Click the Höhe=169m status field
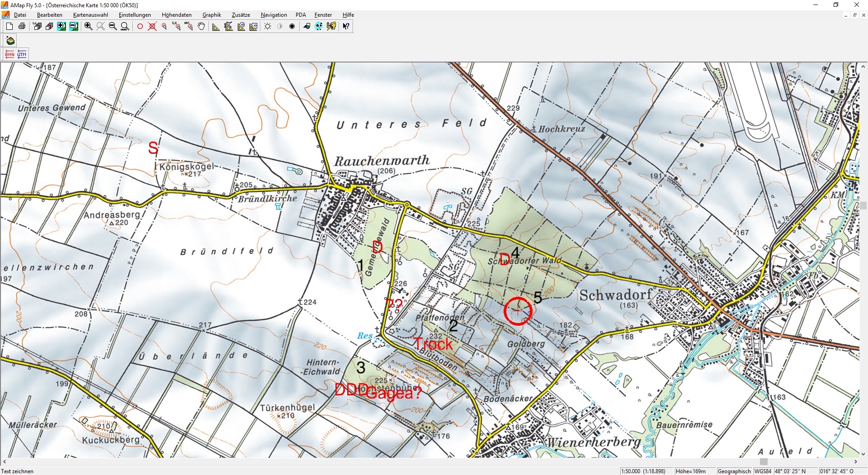868x475 pixels. point(695,471)
